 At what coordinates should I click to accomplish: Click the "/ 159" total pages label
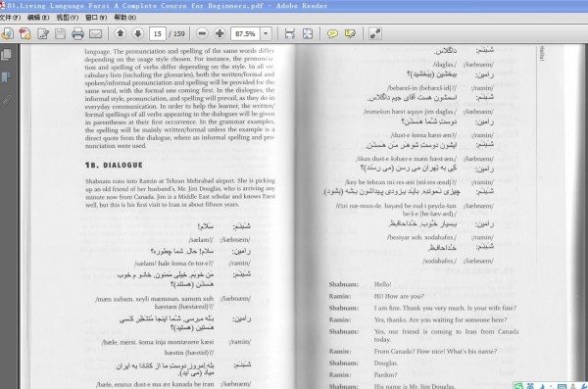point(176,33)
